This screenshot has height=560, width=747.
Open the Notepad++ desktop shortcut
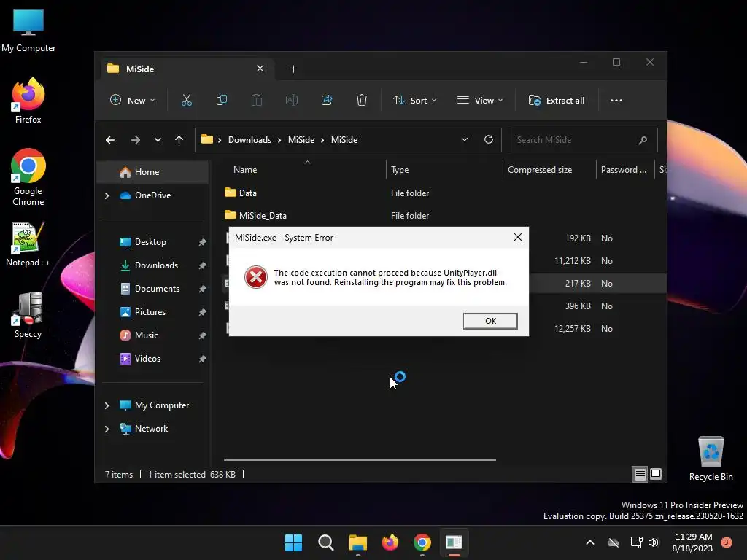click(28, 244)
